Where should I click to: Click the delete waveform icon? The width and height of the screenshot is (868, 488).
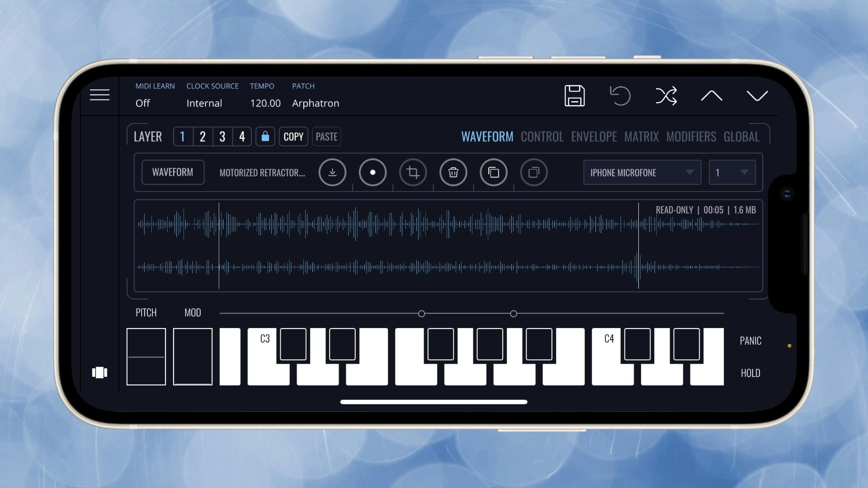click(x=453, y=172)
